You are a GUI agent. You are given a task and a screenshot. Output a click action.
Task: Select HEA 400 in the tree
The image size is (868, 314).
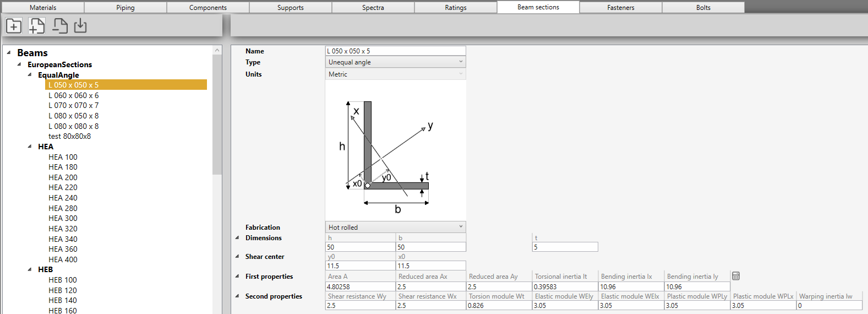click(x=63, y=259)
